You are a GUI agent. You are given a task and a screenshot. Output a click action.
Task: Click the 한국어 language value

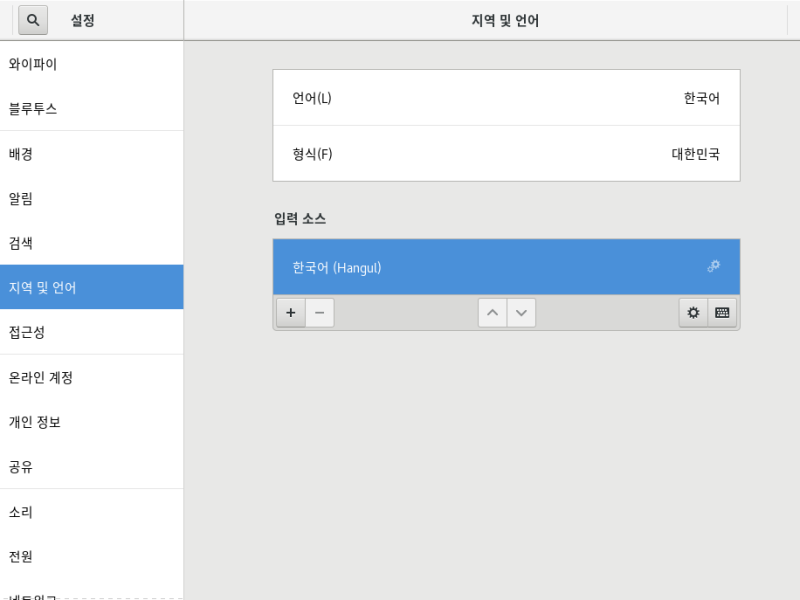point(702,98)
